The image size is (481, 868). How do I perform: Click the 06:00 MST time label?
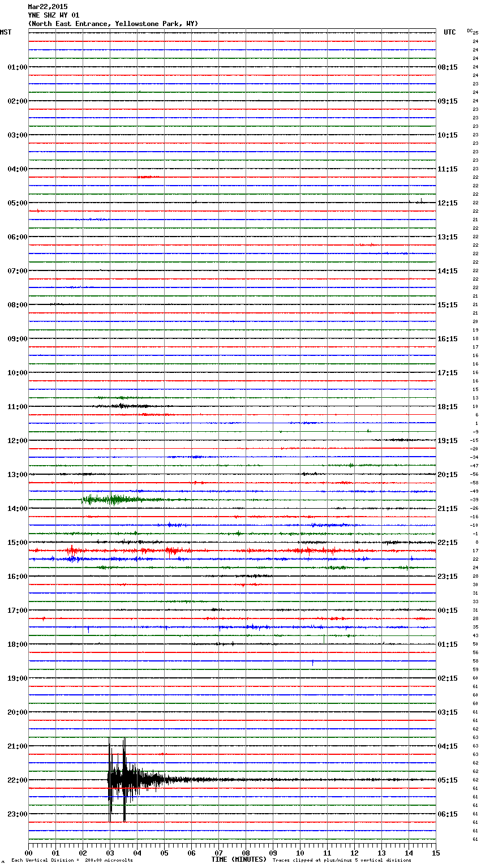18,237
